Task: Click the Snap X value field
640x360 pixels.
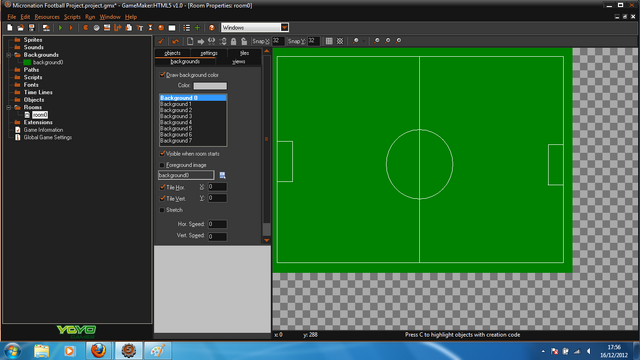Action: point(278,41)
